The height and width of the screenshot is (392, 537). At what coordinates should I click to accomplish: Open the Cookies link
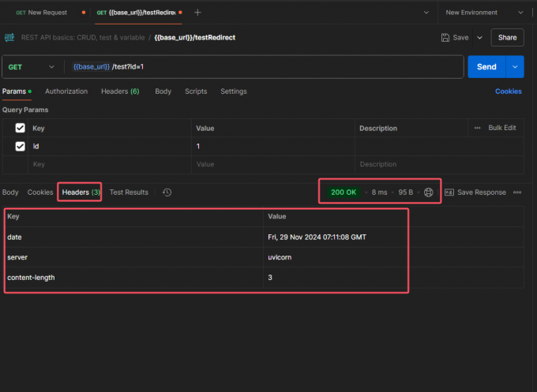[509, 91]
